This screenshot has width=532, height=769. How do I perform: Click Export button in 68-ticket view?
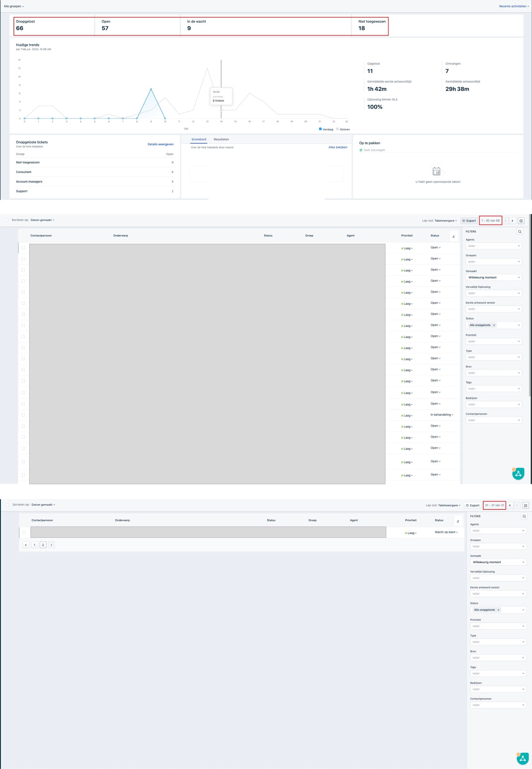coord(469,221)
